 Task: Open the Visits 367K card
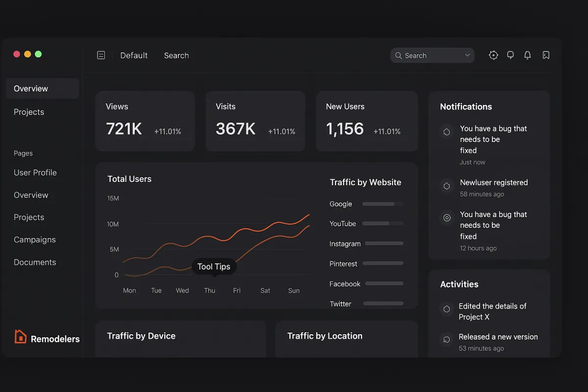click(255, 121)
